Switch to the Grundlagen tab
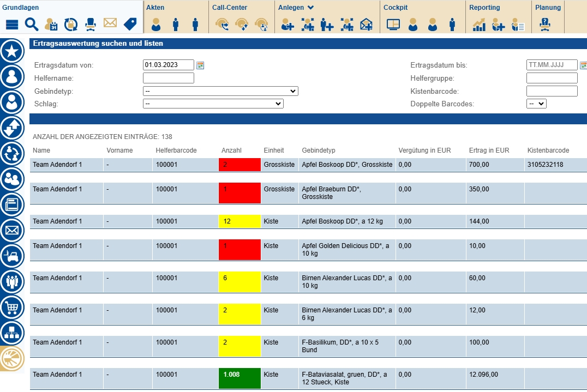Image resolution: width=587 pixels, height=392 pixels. click(21, 8)
